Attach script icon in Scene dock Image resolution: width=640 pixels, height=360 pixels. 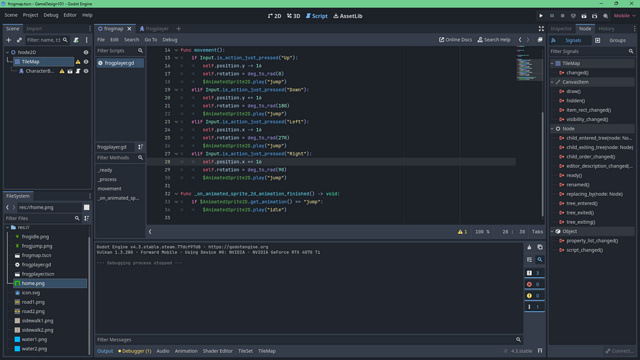point(76,40)
